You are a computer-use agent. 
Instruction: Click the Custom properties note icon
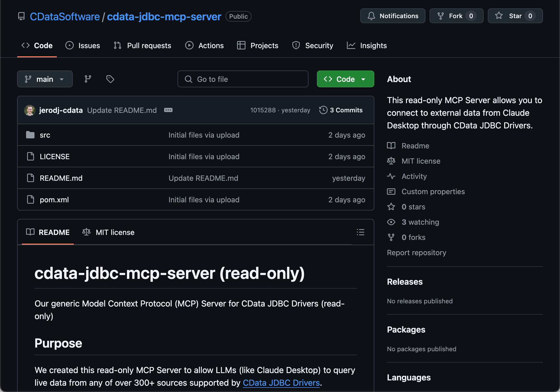[391, 192]
